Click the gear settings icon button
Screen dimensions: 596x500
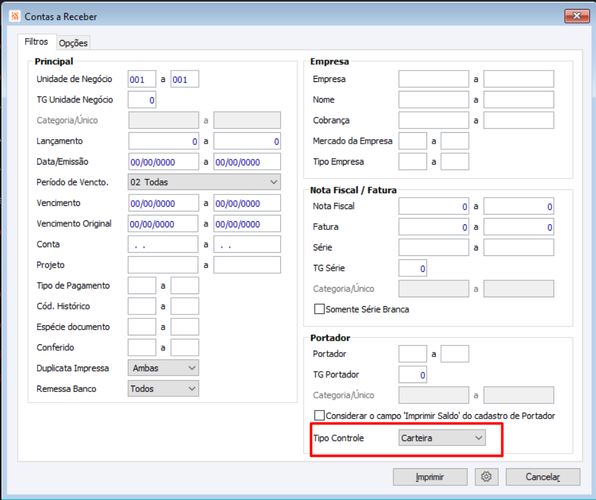point(486,477)
